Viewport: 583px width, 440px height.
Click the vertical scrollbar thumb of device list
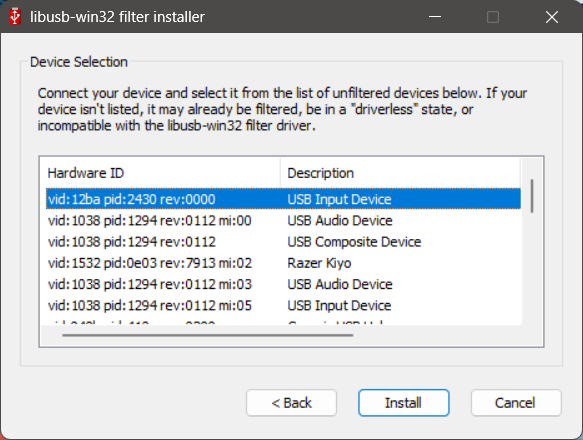(x=532, y=196)
